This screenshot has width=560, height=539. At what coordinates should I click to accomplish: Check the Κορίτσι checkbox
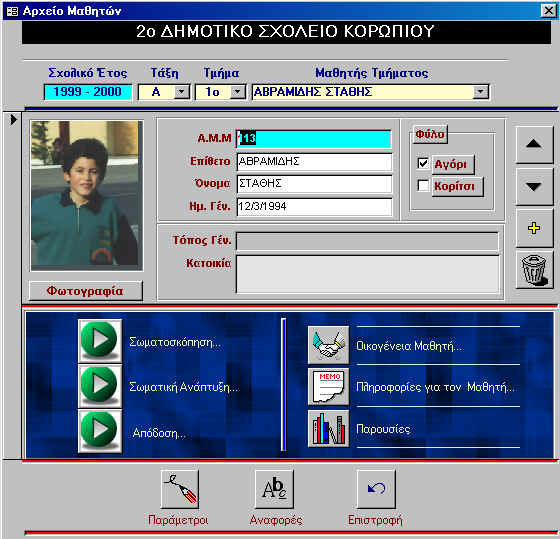423,185
